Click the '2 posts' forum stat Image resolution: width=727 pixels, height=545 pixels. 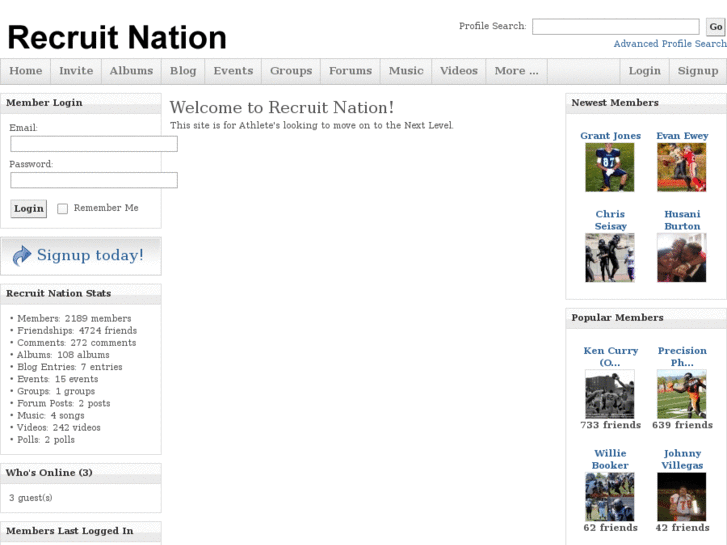[x=94, y=404]
